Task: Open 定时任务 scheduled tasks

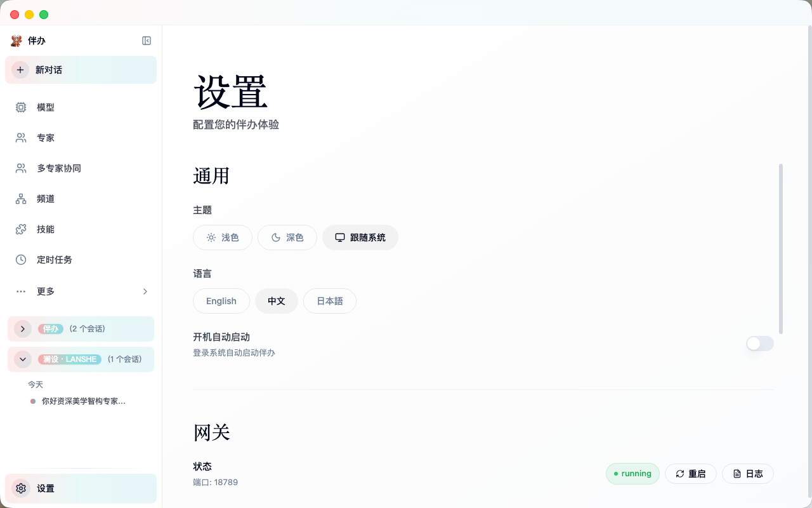Action: point(55,260)
